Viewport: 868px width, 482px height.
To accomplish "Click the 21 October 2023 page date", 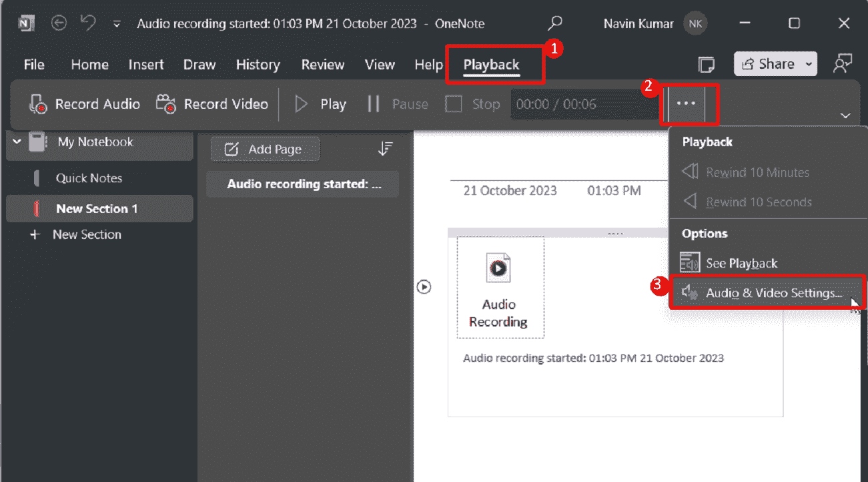I will click(x=510, y=190).
